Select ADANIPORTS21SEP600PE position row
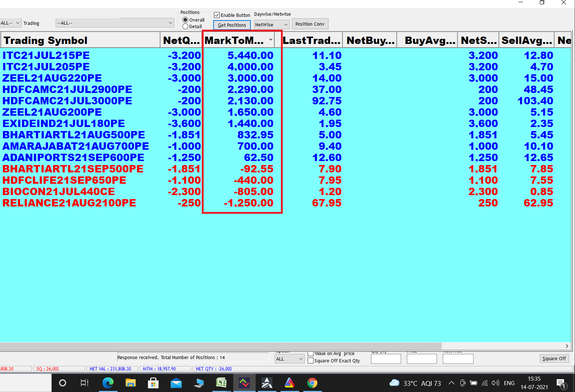The width and height of the screenshot is (575, 392). (286, 157)
